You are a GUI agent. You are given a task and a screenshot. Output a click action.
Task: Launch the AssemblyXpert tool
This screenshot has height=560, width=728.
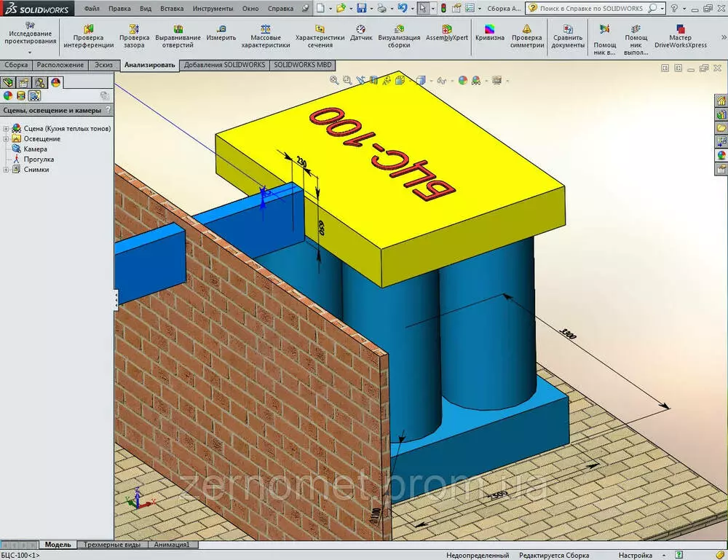[447, 33]
